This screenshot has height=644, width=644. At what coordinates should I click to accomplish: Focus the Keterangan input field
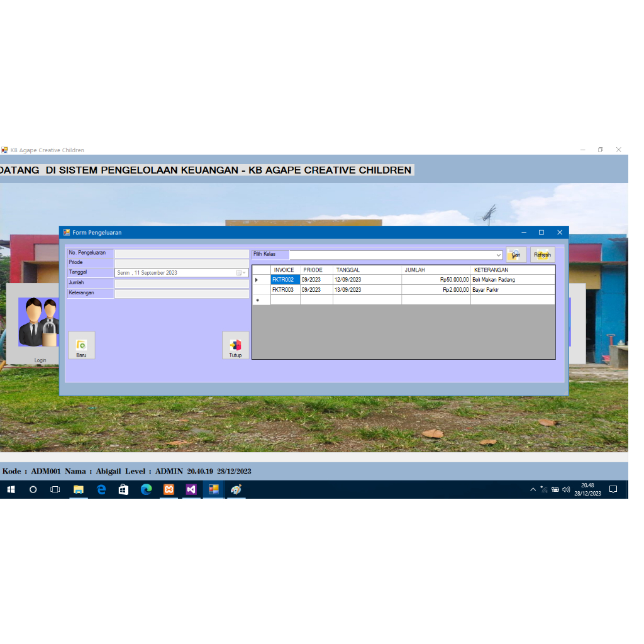(x=182, y=294)
